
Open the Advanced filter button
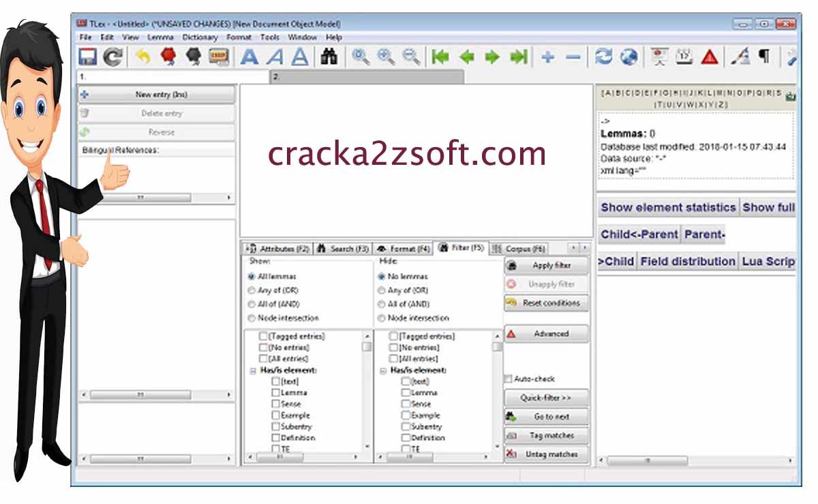click(x=546, y=334)
